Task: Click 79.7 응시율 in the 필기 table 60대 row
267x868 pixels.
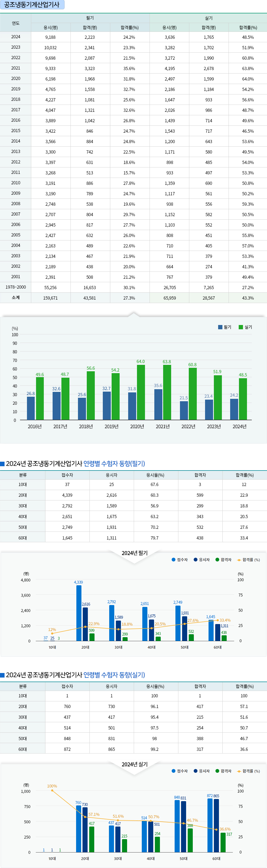Action: pos(155,538)
